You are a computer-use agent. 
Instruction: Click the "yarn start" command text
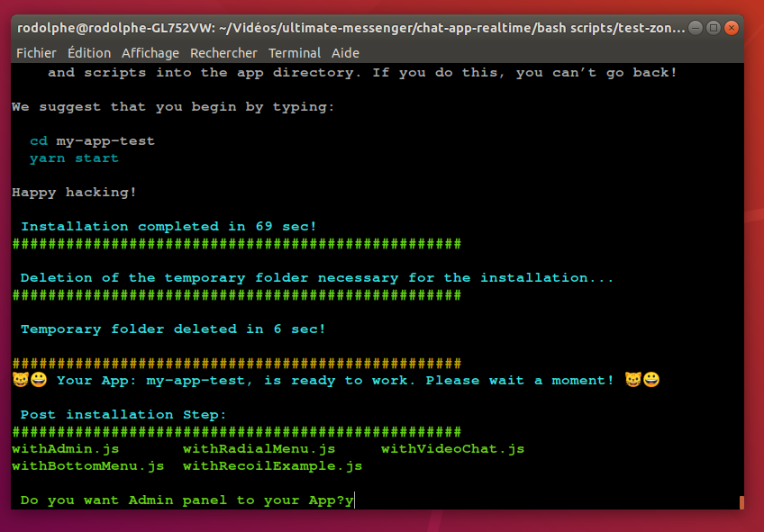tap(74, 158)
